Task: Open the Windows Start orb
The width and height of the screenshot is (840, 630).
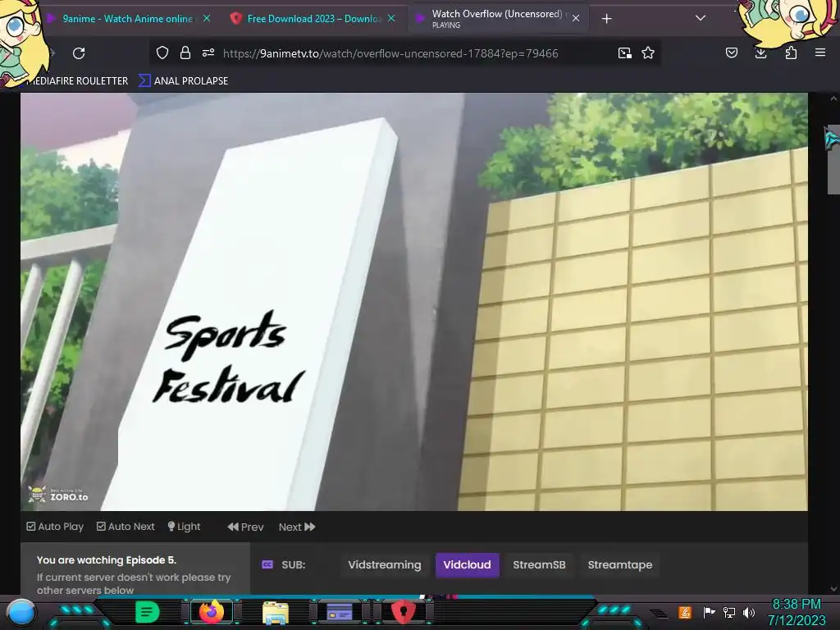Action: click(21, 612)
